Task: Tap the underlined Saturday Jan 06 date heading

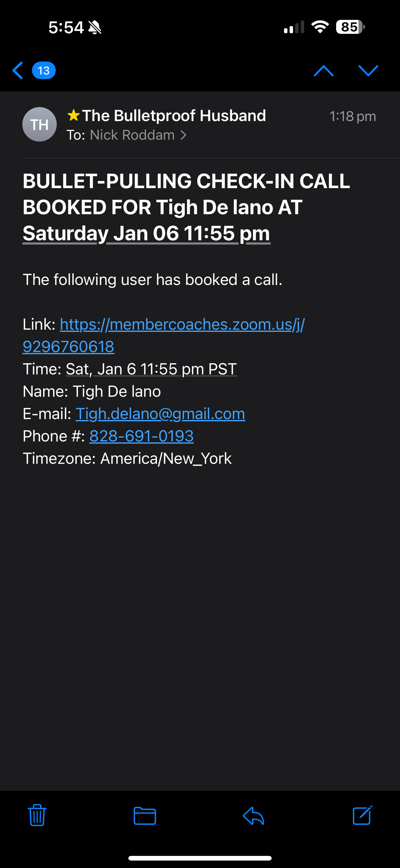Action: click(146, 233)
